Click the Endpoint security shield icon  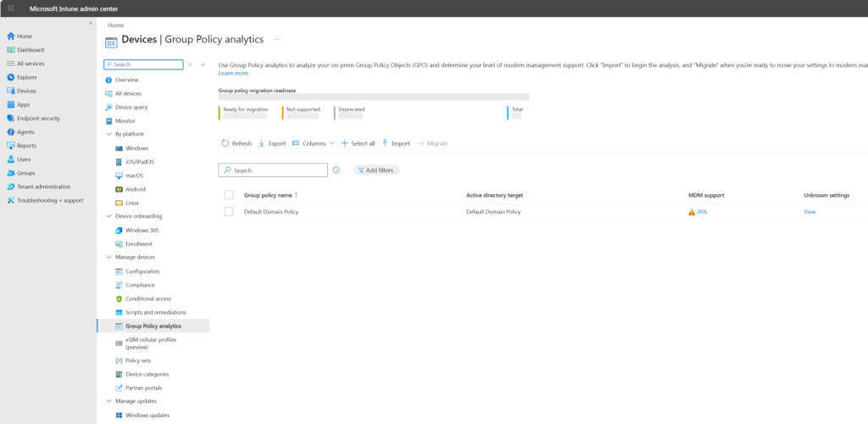pos(10,119)
